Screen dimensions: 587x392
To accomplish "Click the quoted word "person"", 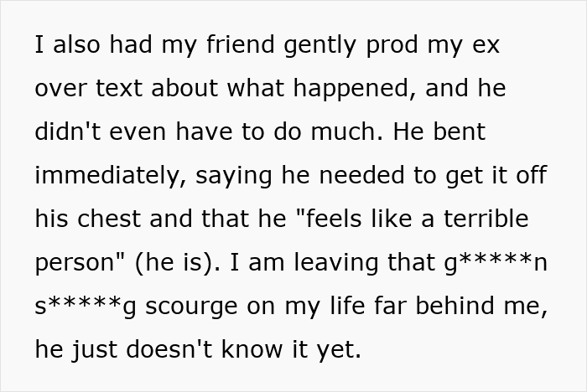I will pos(80,263).
